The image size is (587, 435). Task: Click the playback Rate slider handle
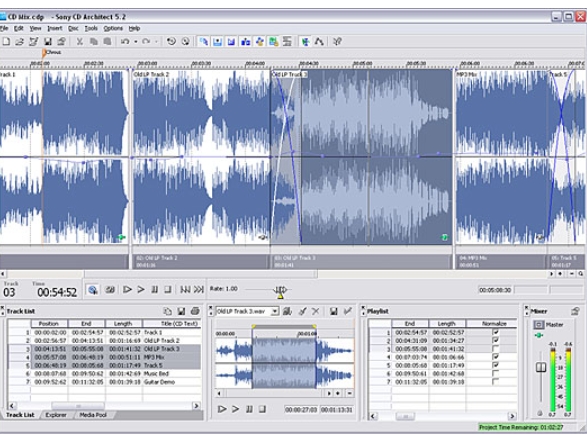pyautogui.click(x=280, y=290)
